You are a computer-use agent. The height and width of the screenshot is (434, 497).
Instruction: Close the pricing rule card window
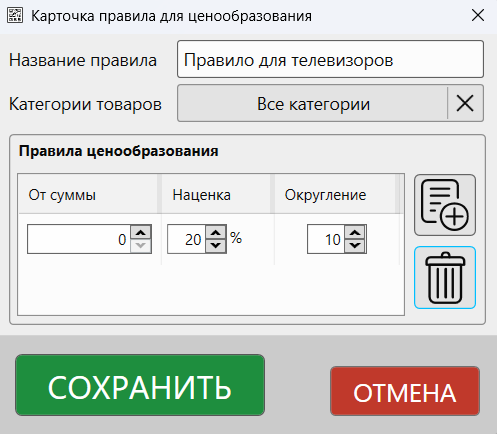click(478, 15)
